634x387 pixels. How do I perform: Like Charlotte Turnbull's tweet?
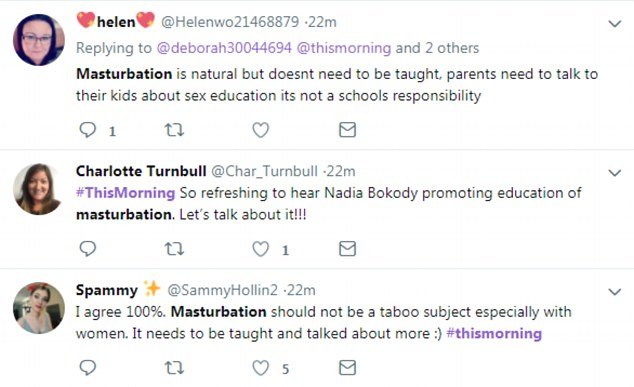pos(260,249)
